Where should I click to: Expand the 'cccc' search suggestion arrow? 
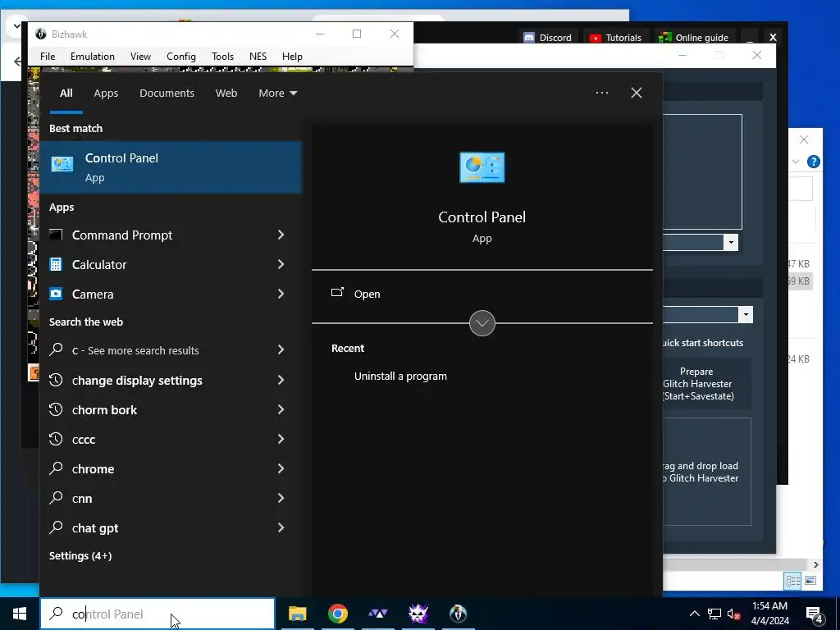click(x=281, y=440)
